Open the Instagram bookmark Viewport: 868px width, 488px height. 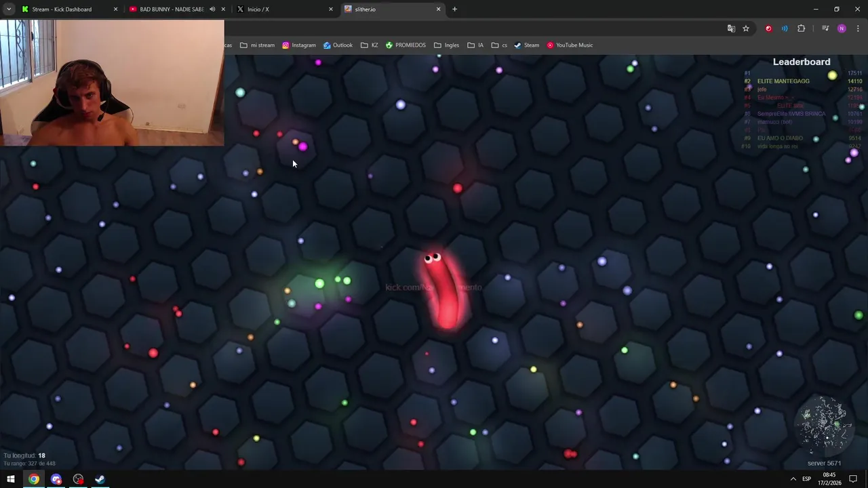299,45
